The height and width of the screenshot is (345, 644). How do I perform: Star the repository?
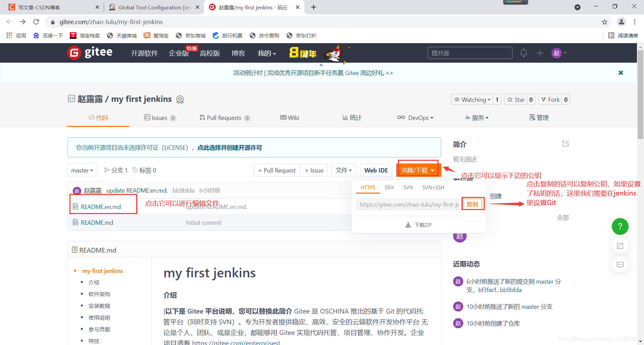[516, 99]
